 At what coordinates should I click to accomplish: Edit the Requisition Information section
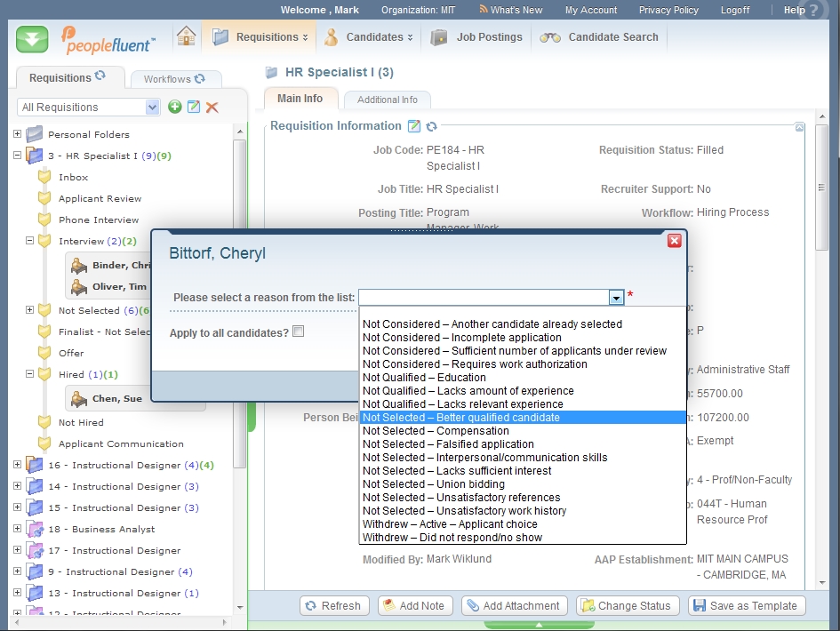click(413, 126)
